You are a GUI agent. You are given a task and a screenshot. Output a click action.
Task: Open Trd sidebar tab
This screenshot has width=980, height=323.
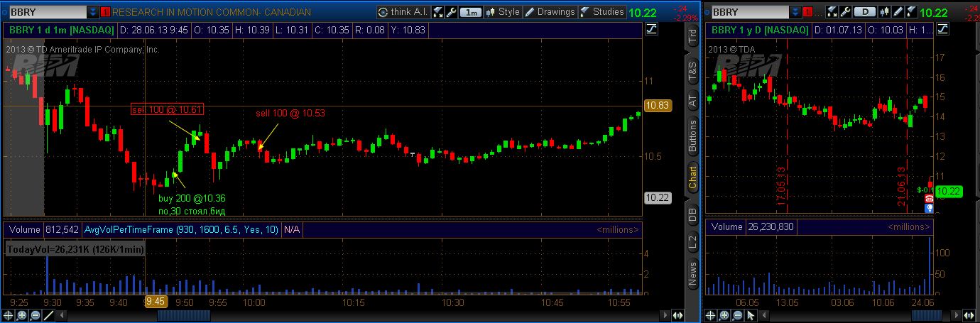692,37
